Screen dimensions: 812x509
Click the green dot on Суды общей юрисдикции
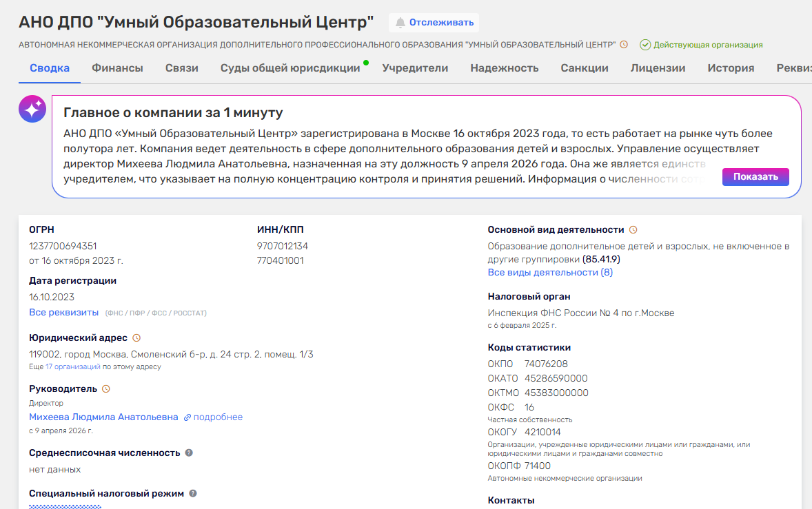(x=366, y=63)
